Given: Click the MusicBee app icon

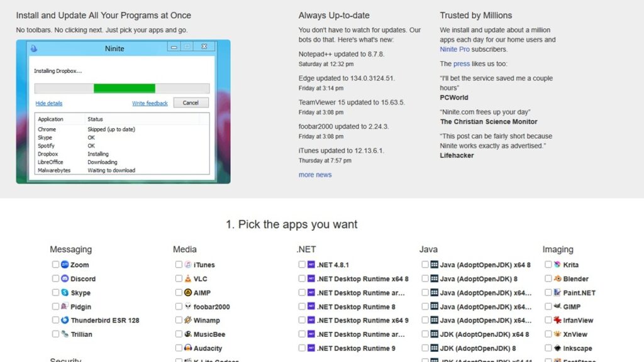Looking at the screenshot, I should (188, 334).
